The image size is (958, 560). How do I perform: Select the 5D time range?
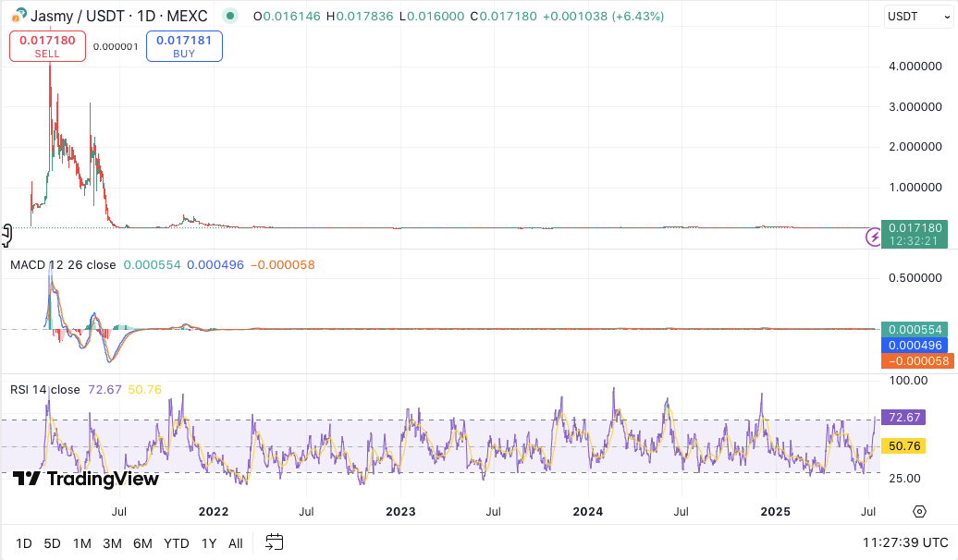point(53,542)
